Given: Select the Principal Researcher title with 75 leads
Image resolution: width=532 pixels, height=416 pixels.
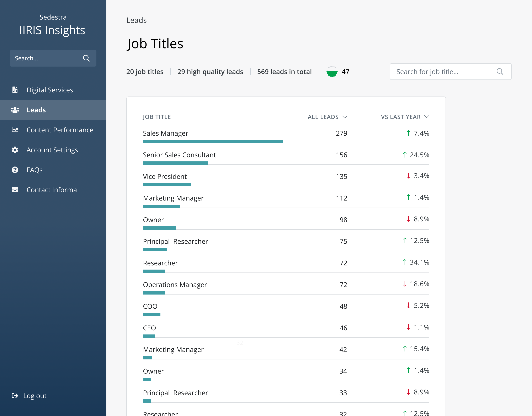Looking at the screenshot, I should pos(175,241).
